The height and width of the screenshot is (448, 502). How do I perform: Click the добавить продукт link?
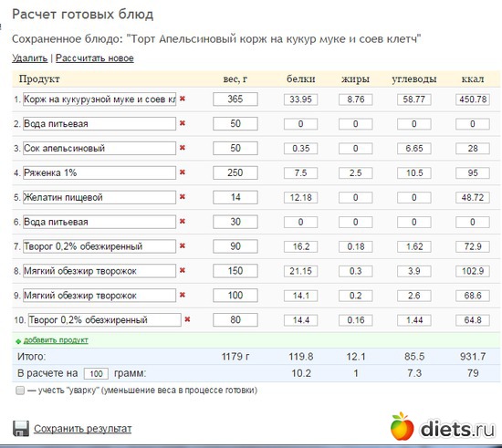56,340
